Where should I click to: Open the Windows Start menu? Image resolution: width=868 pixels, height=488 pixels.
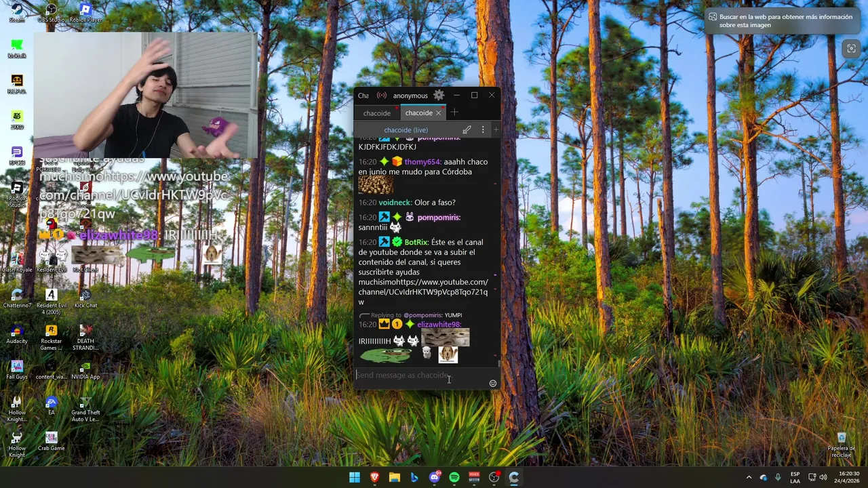355,477
